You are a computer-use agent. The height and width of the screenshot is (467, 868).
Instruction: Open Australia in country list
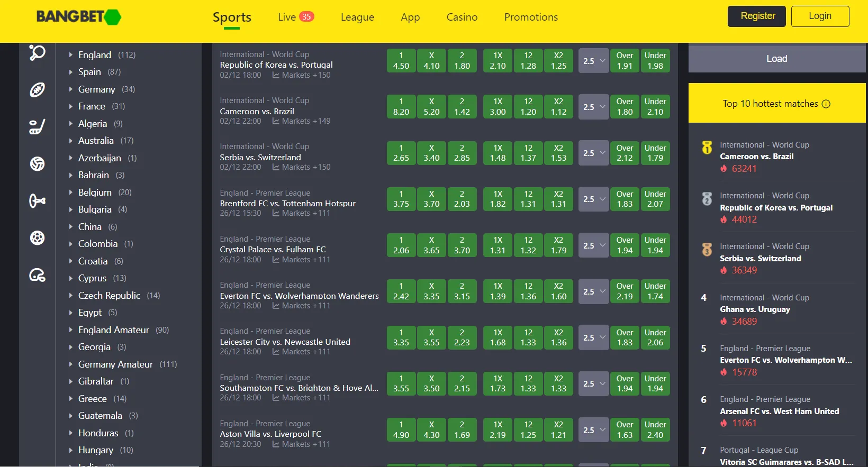(96, 141)
